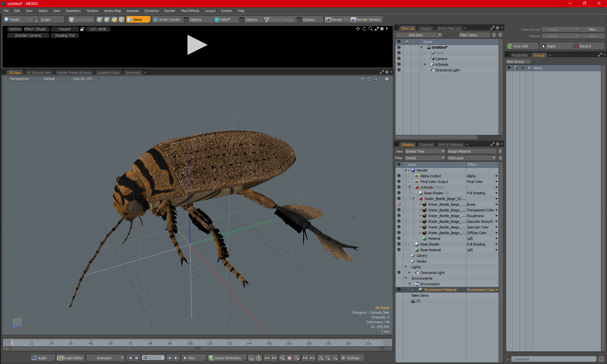607x364 pixels.
Task: Toggle visibility of Final Color Output layer
Action: pyautogui.click(x=399, y=182)
